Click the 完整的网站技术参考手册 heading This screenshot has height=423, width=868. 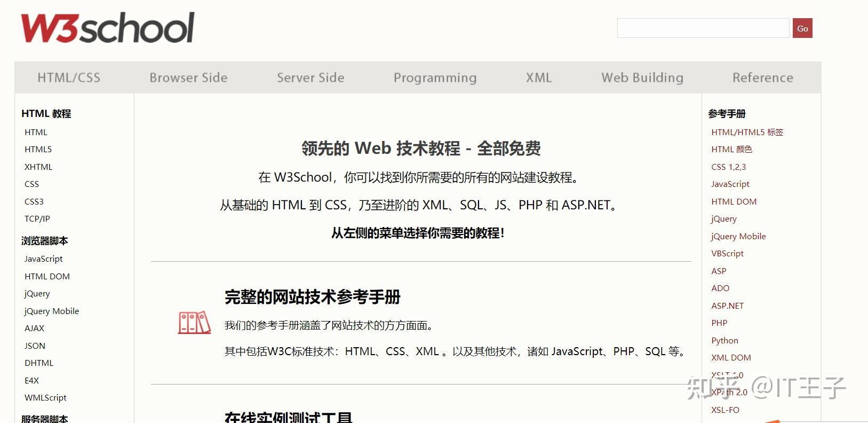(313, 297)
